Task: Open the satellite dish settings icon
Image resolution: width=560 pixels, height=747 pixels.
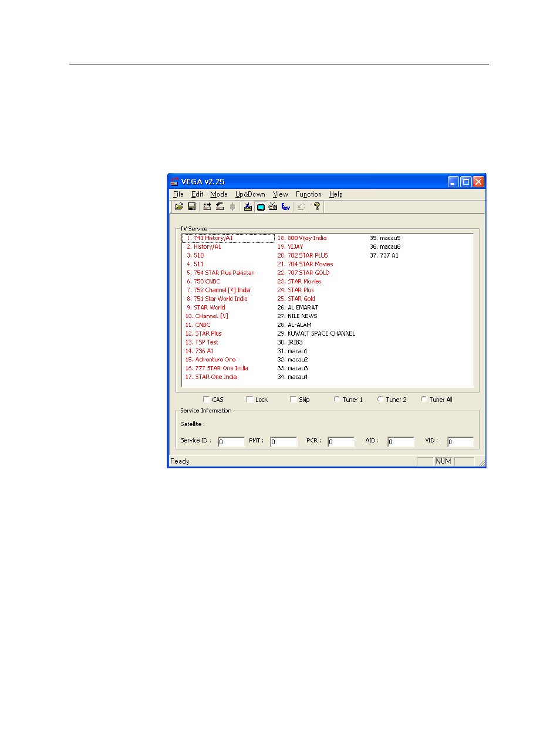Action: [x=248, y=207]
